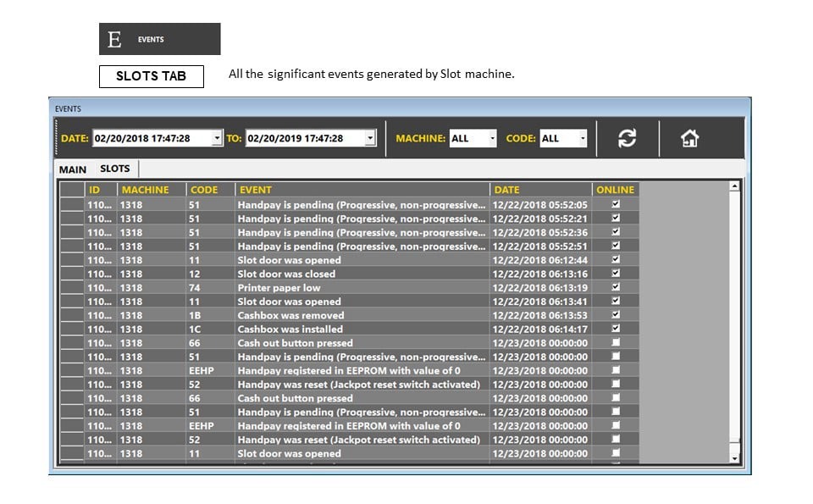The image size is (813, 504).
Task: Click date cell '12/22/2018 06:14:17'
Action: [x=541, y=330]
